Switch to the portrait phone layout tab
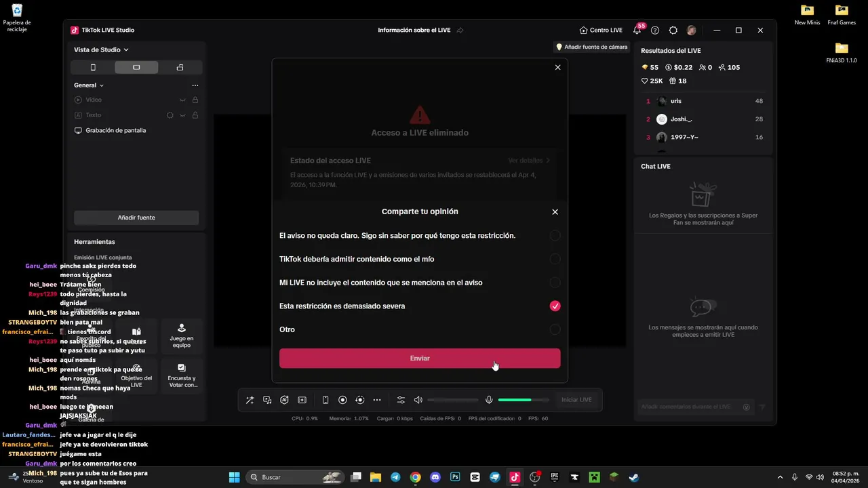Screen dimensions: 868x488 (93, 68)
